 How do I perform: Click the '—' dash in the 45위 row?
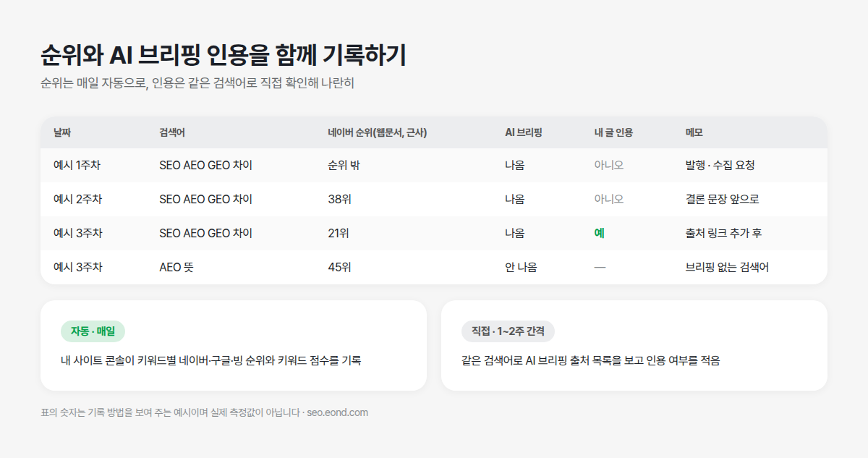click(x=600, y=267)
